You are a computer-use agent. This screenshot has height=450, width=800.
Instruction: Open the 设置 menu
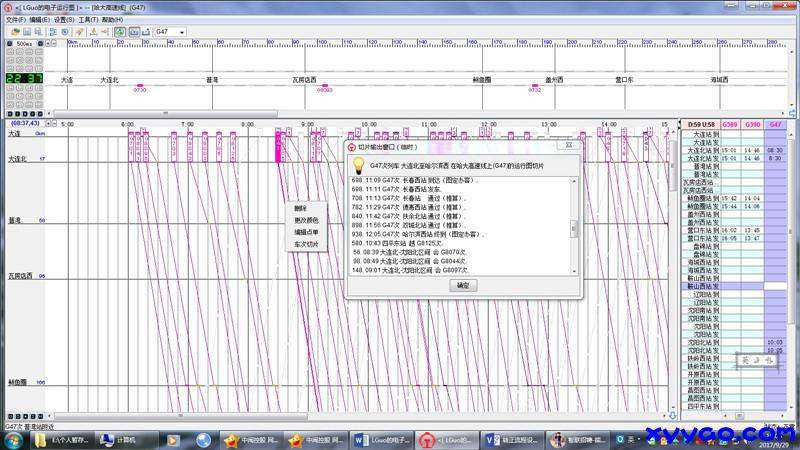click(63, 19)
